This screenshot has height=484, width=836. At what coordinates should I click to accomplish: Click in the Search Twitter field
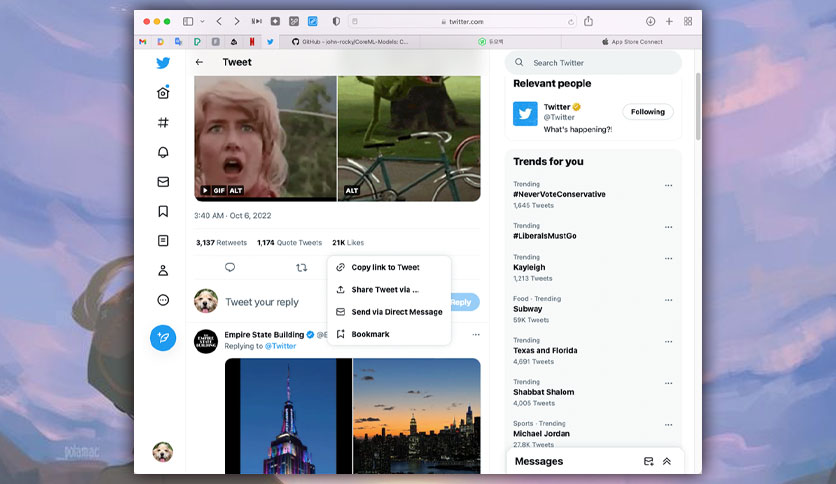593,63
